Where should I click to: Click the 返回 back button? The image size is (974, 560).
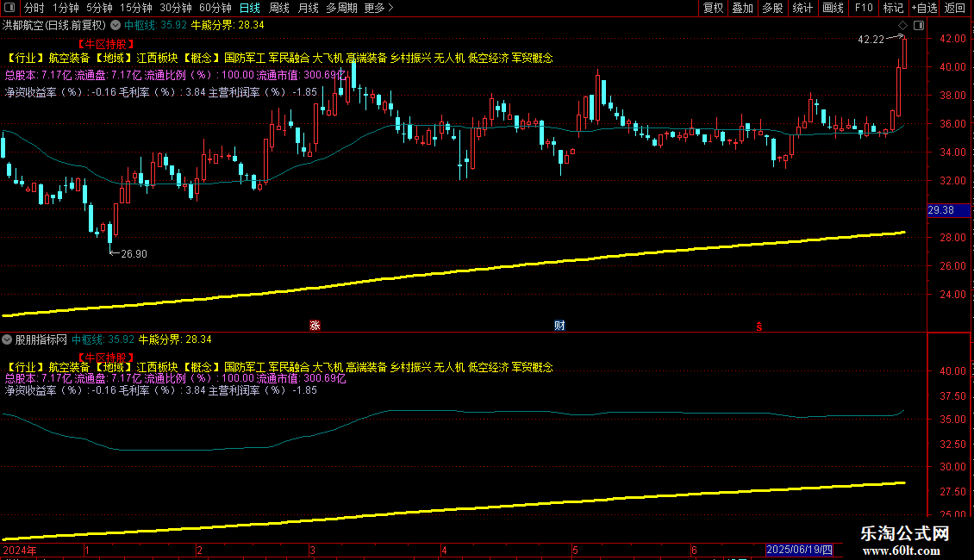(955, 8)
